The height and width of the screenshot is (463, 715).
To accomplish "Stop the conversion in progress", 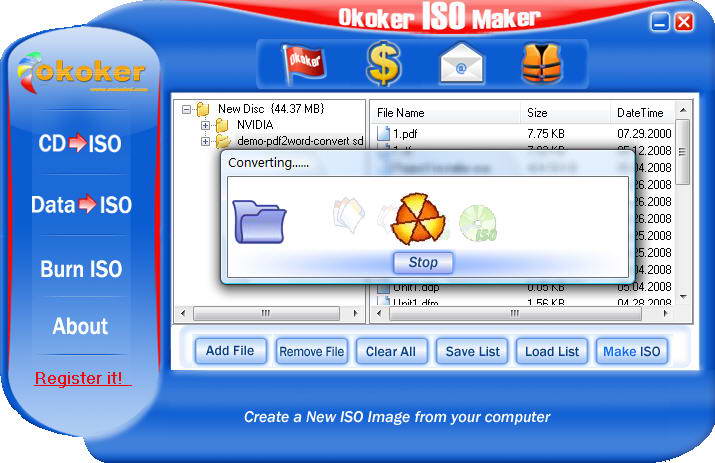I will pyautogui.click(x=422, y=262).
